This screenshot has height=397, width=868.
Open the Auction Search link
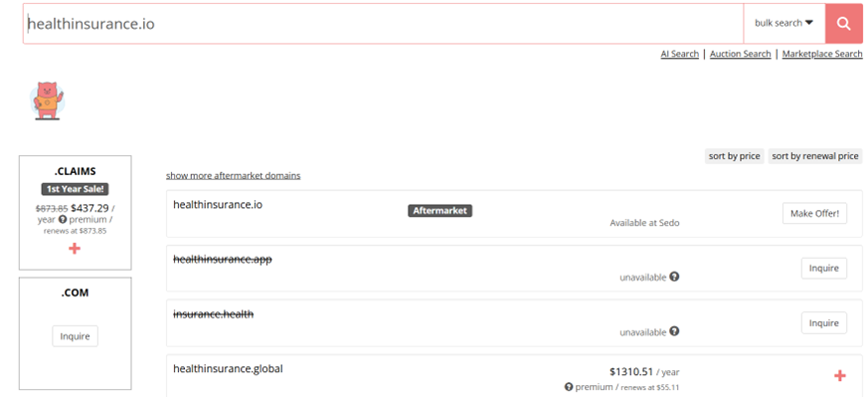pos(740,54)
